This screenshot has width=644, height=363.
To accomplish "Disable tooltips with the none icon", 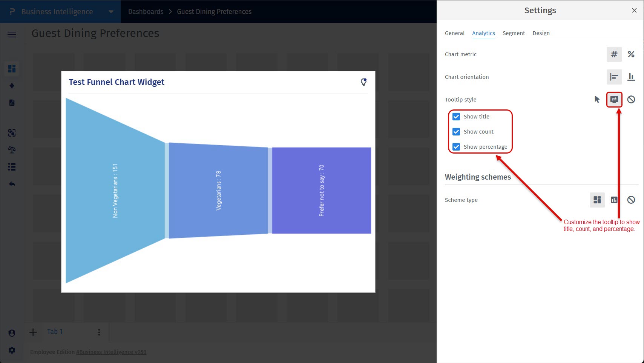I will tap(631, 100).
